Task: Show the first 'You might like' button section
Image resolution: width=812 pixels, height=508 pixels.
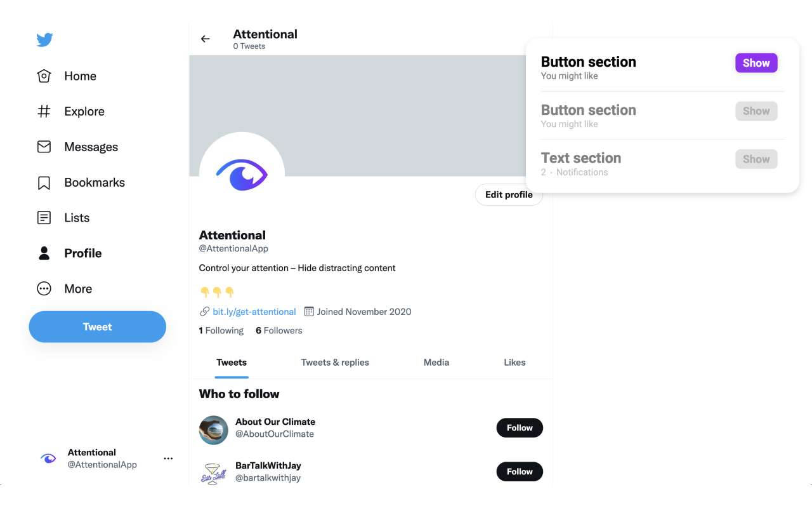Action: [756, 62]
